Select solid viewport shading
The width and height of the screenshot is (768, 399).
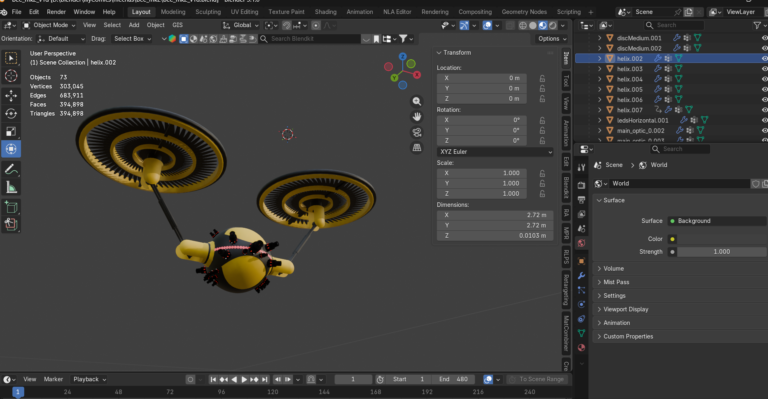(x=532, y=25)
